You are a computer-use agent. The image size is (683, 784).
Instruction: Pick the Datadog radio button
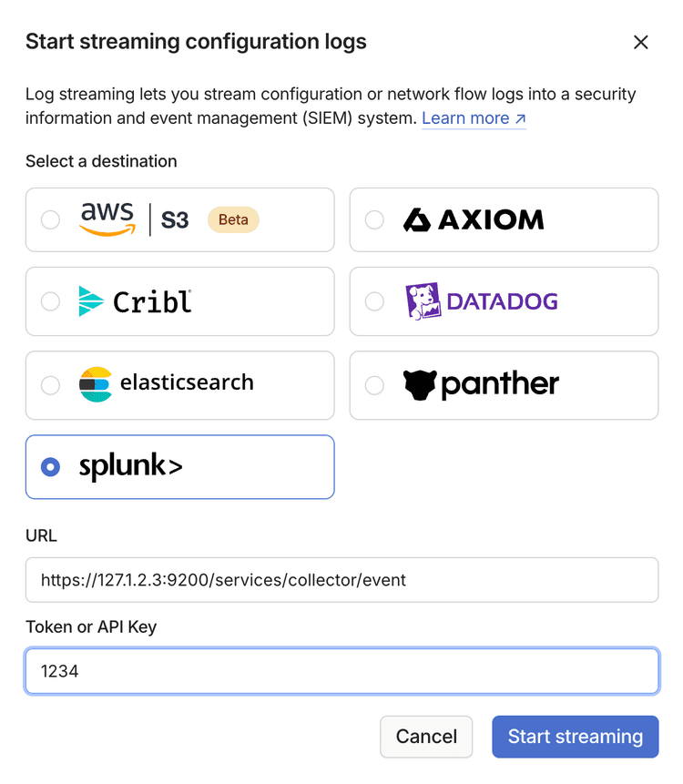[x=374, y=301]
